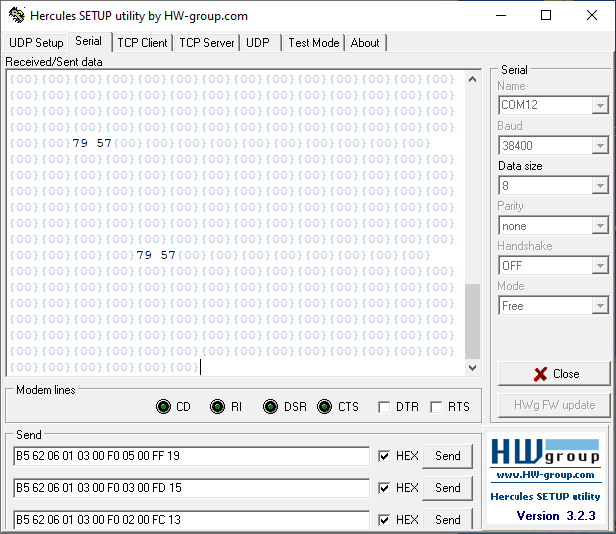The image size is (616, 534).
Task: Click the RI modem line indicator
Action: pos(217,406)
